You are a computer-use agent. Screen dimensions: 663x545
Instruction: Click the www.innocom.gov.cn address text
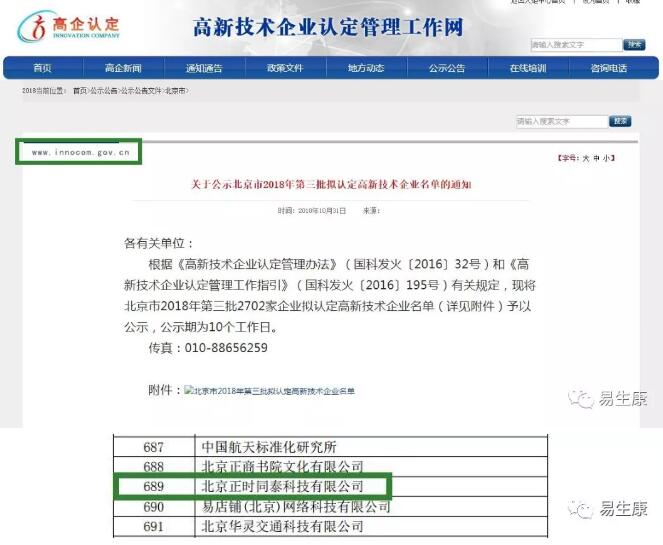(80, 153)
